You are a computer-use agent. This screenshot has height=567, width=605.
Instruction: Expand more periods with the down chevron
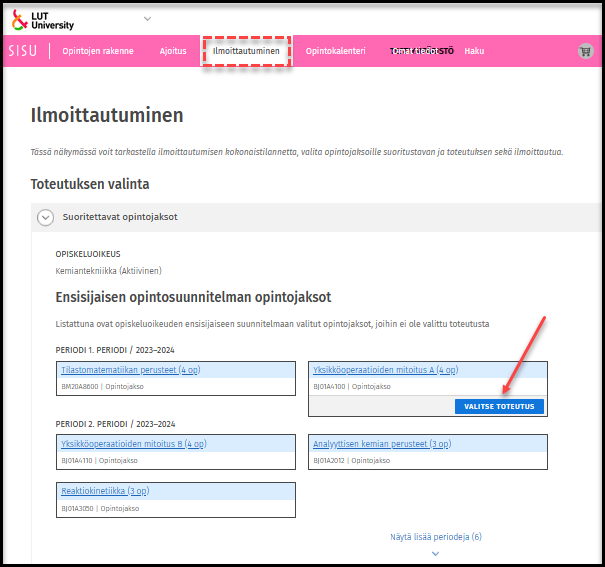click(436, 554)
